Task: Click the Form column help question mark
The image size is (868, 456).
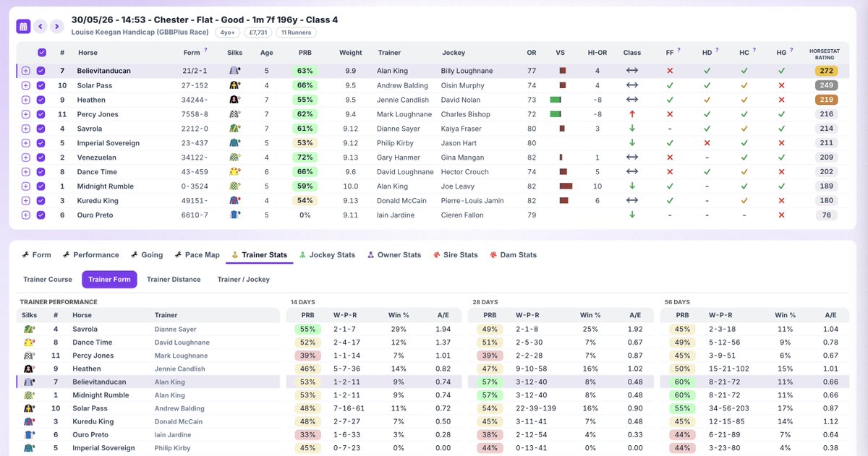Action: point(205,50)
